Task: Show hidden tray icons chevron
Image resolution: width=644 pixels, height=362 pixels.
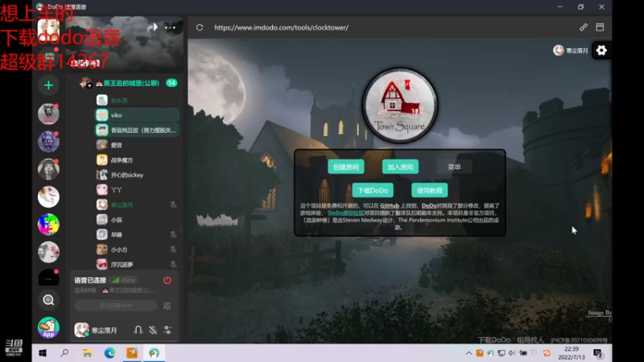Action: pyautogui.click(x=469, y=353)
